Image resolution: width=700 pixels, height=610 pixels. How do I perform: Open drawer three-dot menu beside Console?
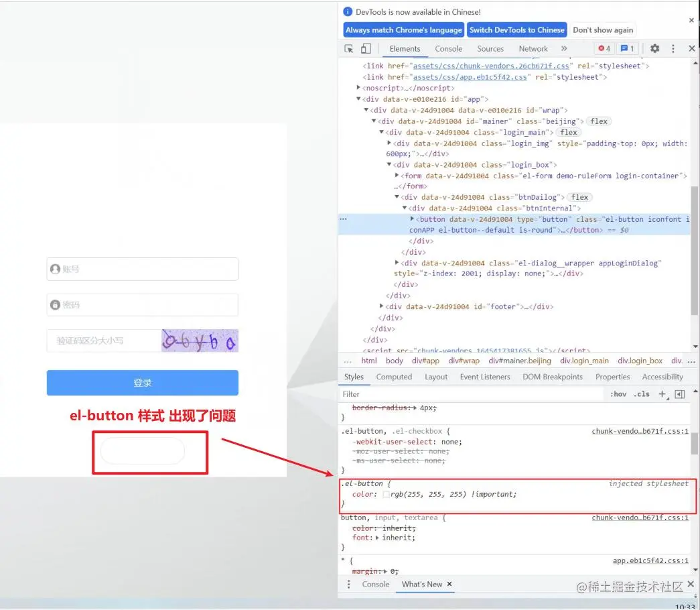[x=349, y=584]
